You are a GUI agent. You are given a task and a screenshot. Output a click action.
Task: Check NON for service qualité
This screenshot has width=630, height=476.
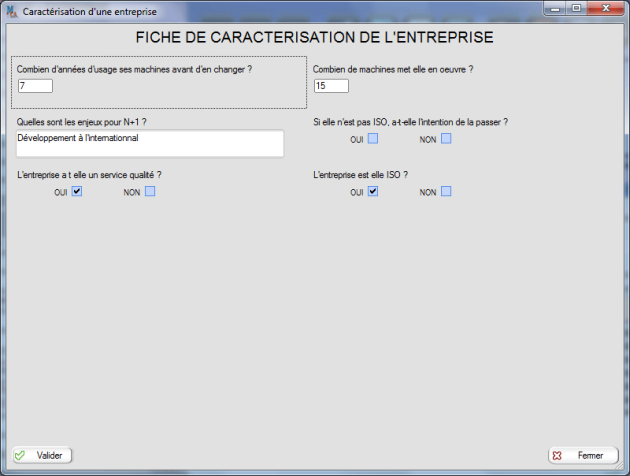point(150,191)
